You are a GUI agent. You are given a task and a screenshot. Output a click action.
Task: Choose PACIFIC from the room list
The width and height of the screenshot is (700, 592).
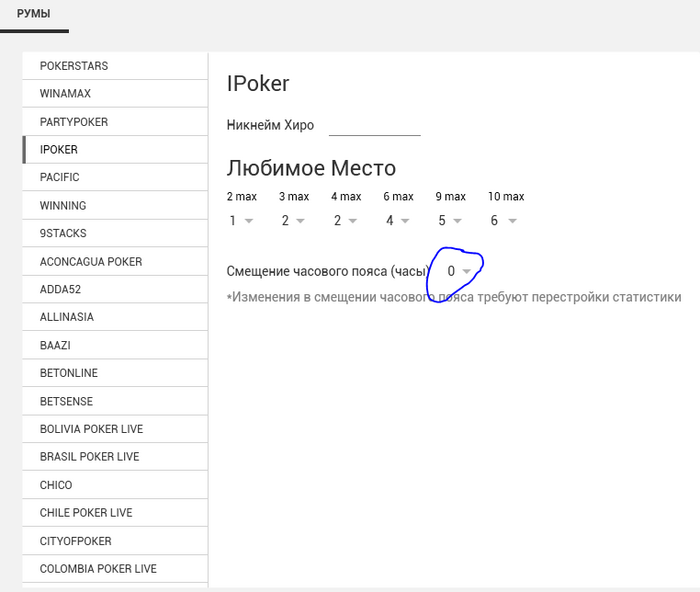pos(115,177)
